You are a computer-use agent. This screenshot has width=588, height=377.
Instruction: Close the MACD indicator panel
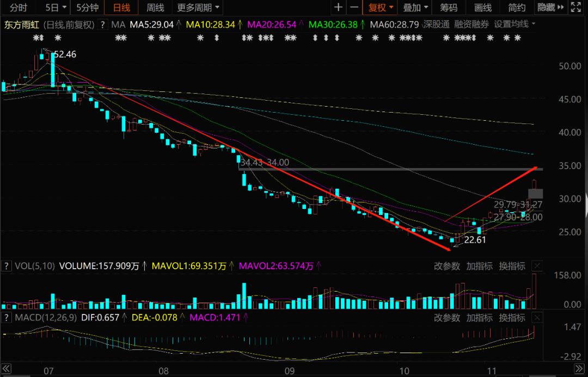tap(537, 317)
